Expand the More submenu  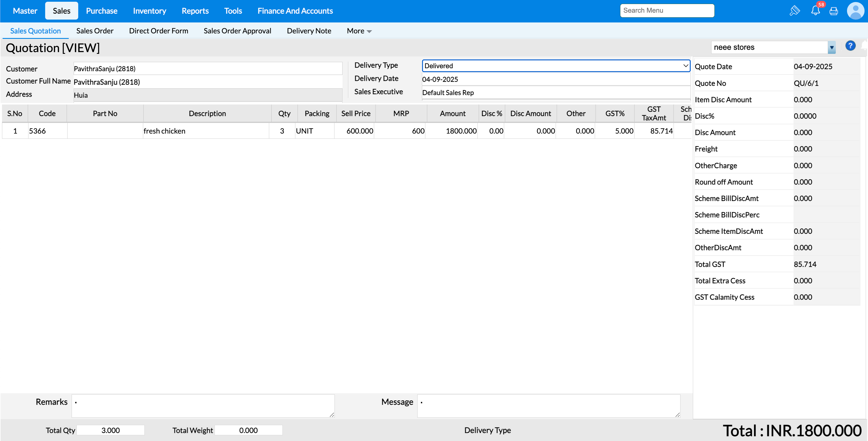tap(359, 31)
